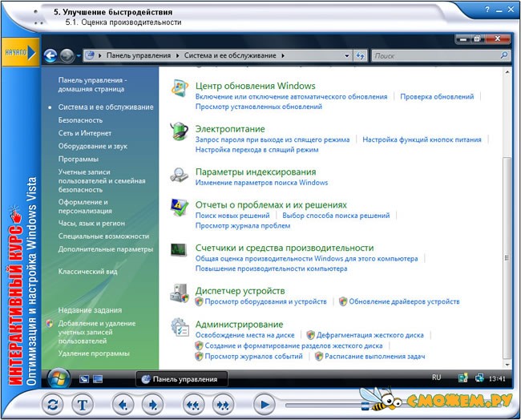Expand the Система и ее обслуживание breadcrumb arrow
521x420 pixels.
pos(283,56)
